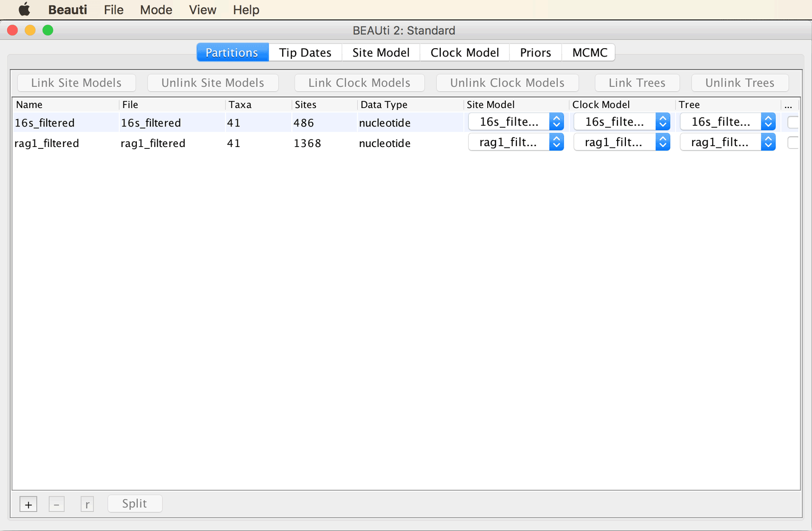Click the File cell showing rag1_filtered
Image resolution: width=812 pixels, height=531 pixels.
[x=172, y=143]
